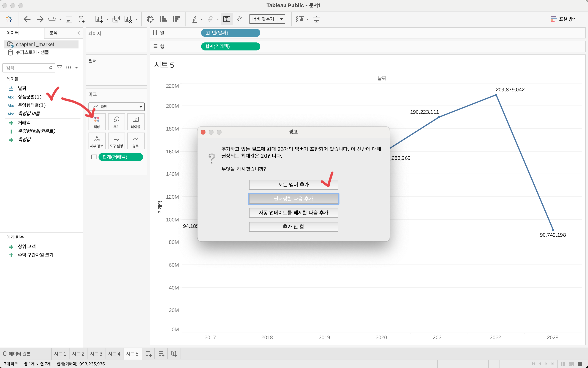Open the Tooltip (도구 설명) marks button
Viewport: 588px width, 368px height.
[116, 141]
